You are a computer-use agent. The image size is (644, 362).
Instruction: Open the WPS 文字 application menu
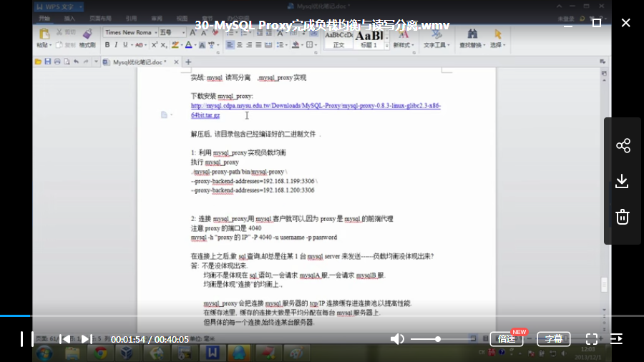point(59,7)
